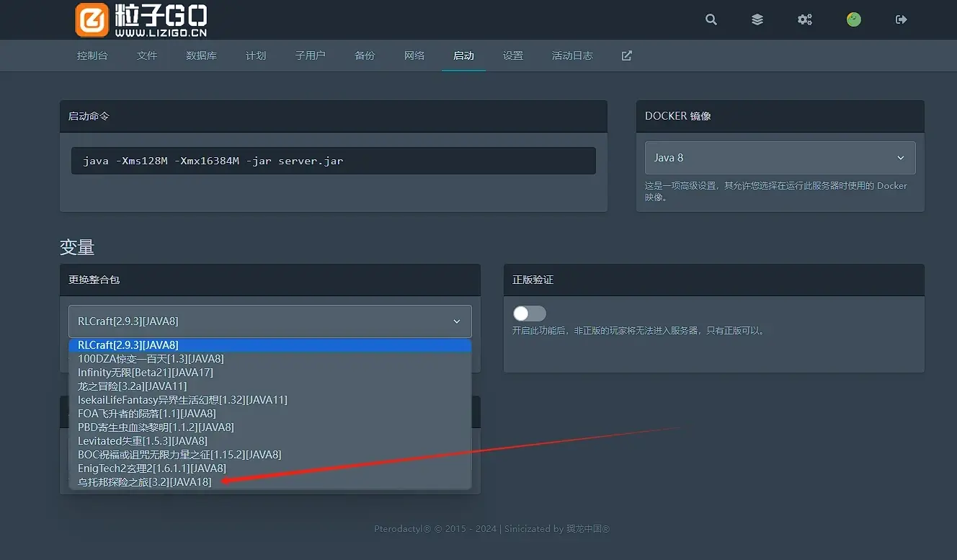Click the green user avatar icon

click(x=854, y=19)
